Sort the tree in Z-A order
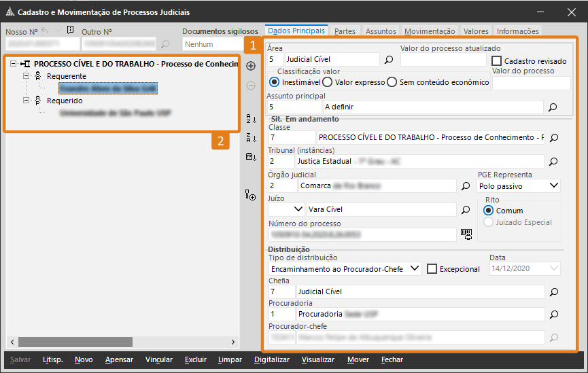The width and height of the screenshot is (588, 373). click(251, 138)
